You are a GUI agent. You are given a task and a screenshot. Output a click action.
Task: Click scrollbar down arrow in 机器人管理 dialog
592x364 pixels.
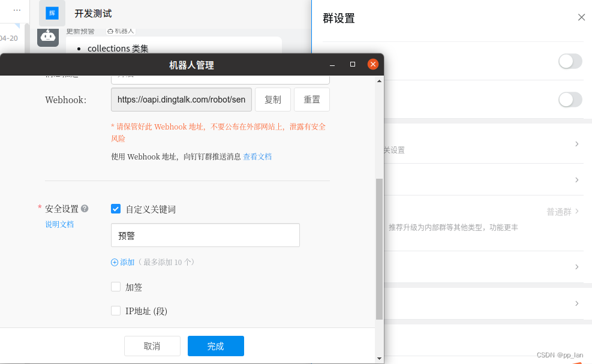click(380, 359)
